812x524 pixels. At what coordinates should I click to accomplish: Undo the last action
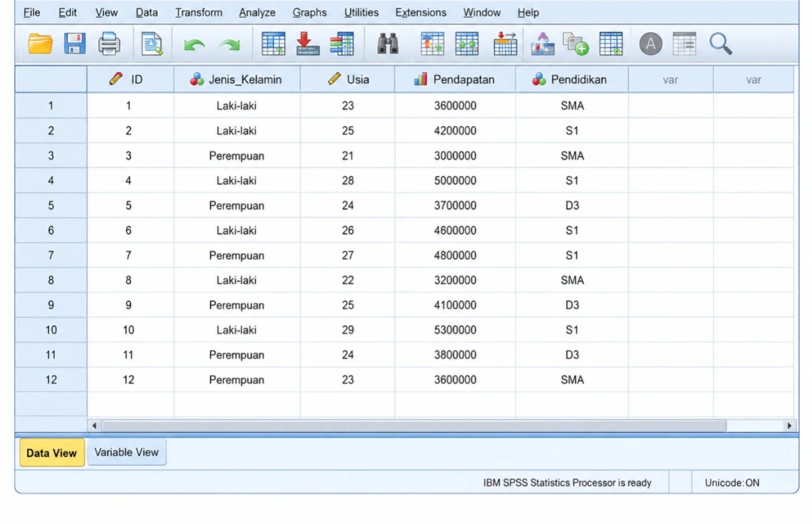click(194, 44)
